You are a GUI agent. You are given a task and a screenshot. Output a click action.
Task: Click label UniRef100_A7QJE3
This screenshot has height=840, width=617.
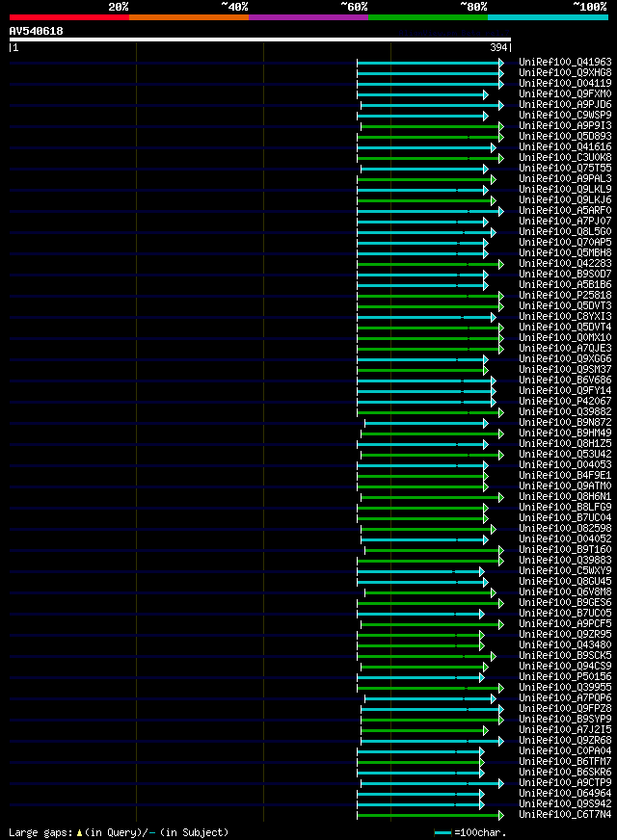click(565, 348)
